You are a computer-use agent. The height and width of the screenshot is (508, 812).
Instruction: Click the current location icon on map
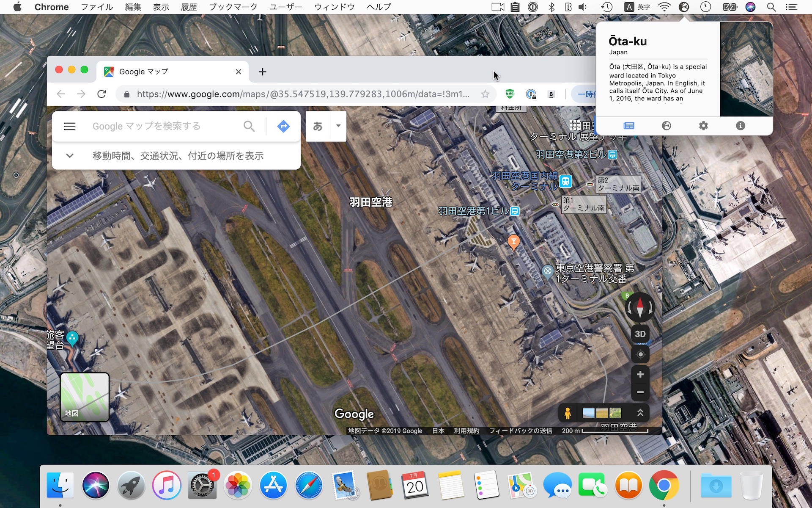click(640, 354)
